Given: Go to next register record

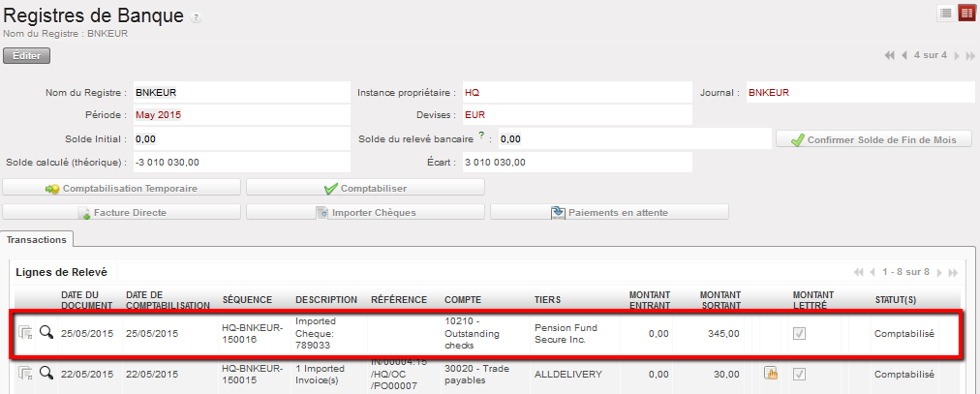Looking at the screenshot, I should point(956,55).
